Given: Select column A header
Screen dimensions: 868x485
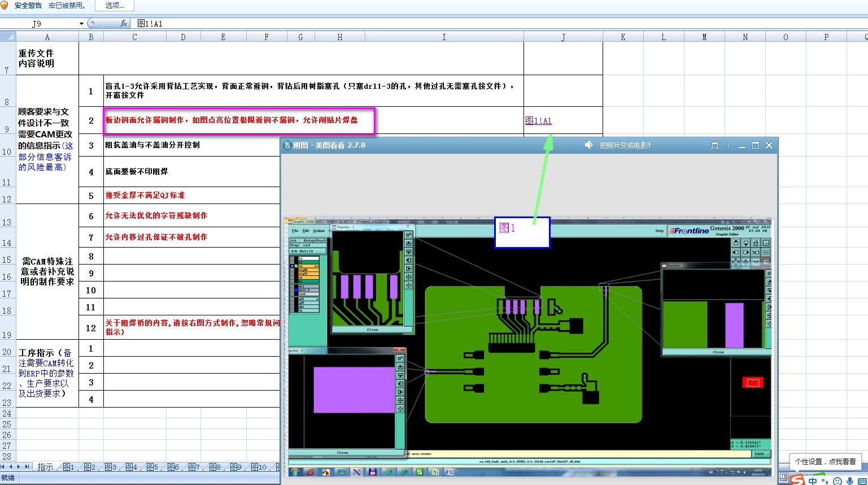Looking at the screenshot, I should point(47,37).
